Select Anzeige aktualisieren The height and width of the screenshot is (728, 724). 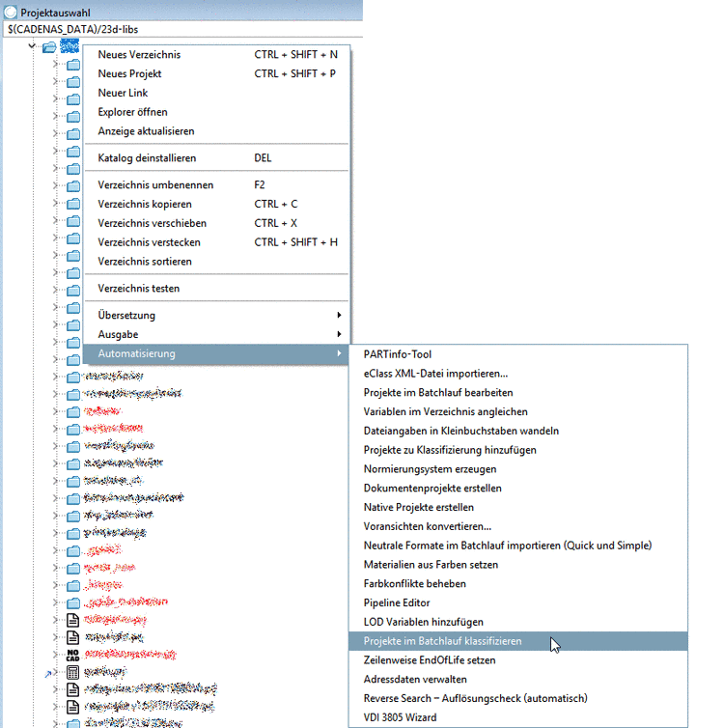click(216, 131)
